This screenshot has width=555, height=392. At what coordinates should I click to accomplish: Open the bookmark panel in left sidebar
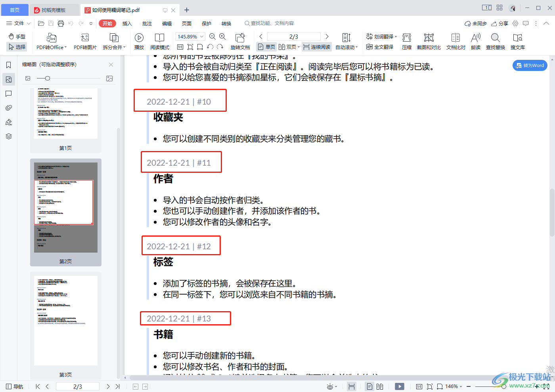click(x=9, y=65)
